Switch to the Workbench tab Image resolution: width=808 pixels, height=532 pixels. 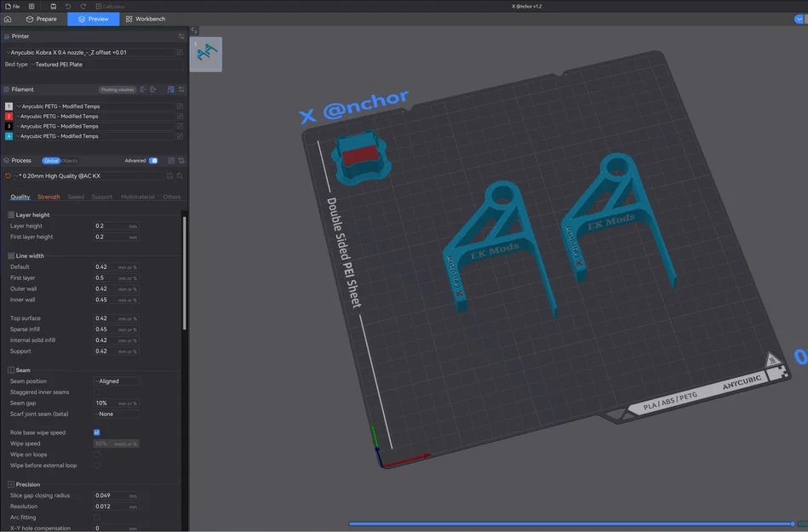pyautogui.click(x=146, y=19)
